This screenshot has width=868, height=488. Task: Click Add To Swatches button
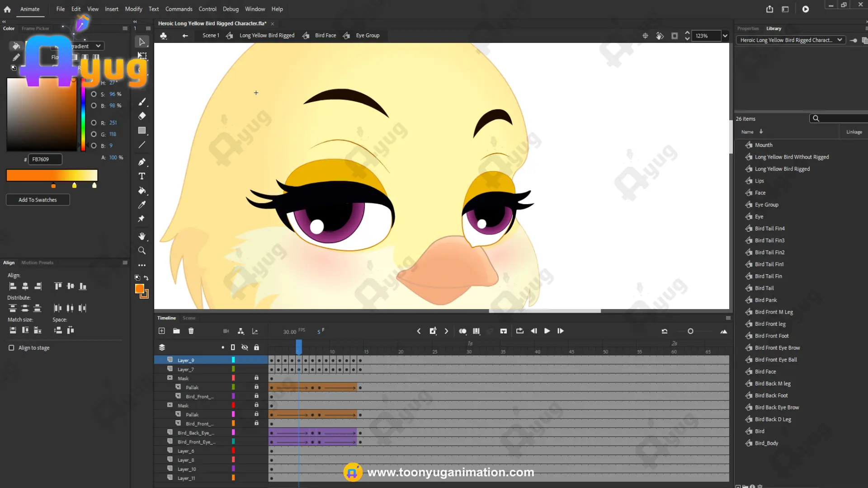[38, 200]
